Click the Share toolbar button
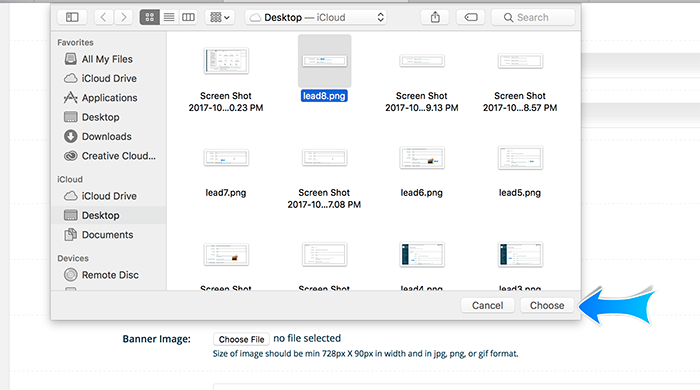Image resolution: width=700 pixels, height=390 pixels. [435, 17]
